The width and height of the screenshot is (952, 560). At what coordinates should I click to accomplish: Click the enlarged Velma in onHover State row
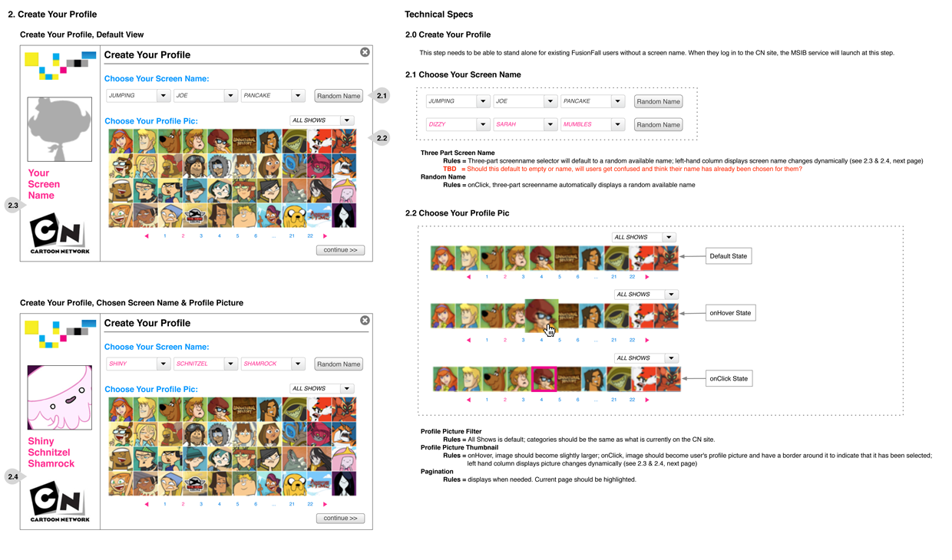pos(541,315)
